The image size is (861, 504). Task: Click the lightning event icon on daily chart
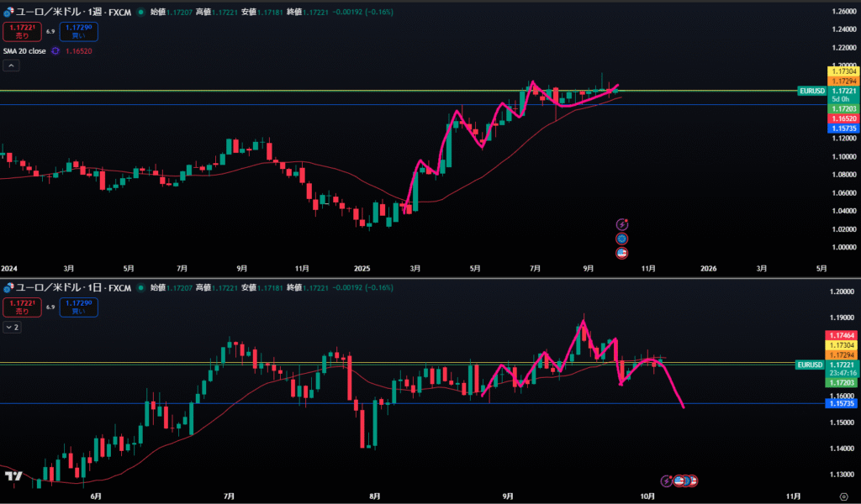[667, 480]
